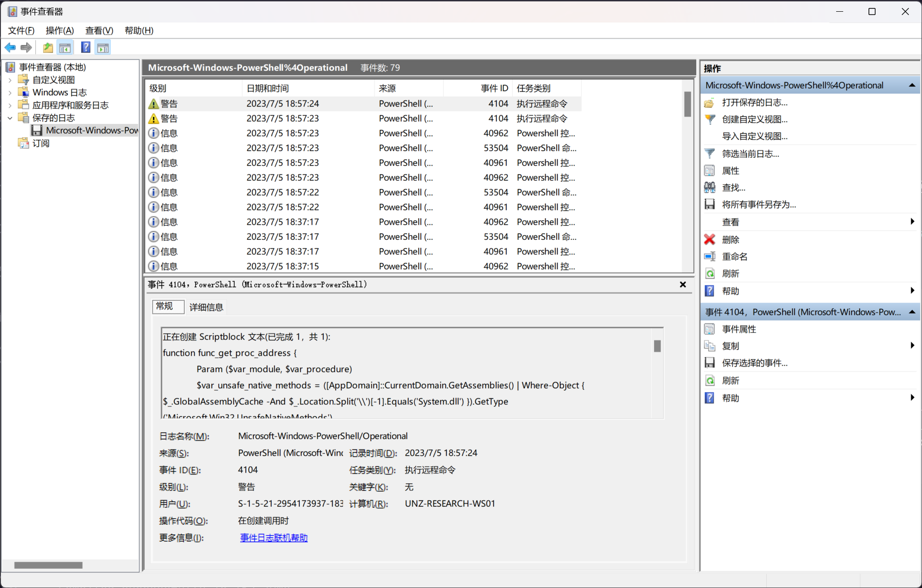Open the 复制 submenu arrow
The width and height of the screenshot is (922, 588).
click(912, 346)
